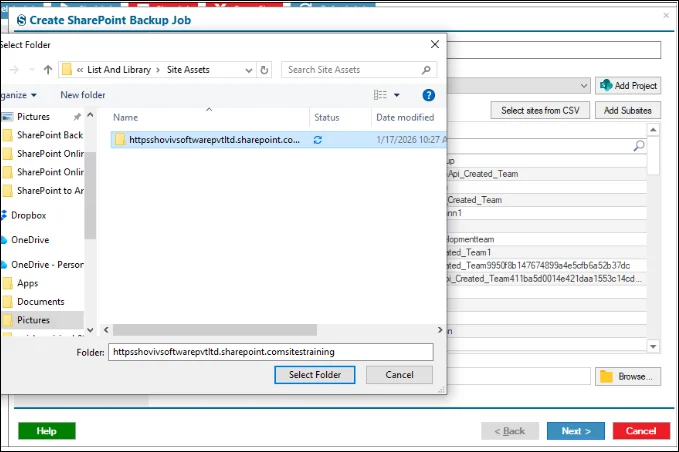Click the search magnifier in backup job site list
Screen dimensions: 679x452
(639, 145)
